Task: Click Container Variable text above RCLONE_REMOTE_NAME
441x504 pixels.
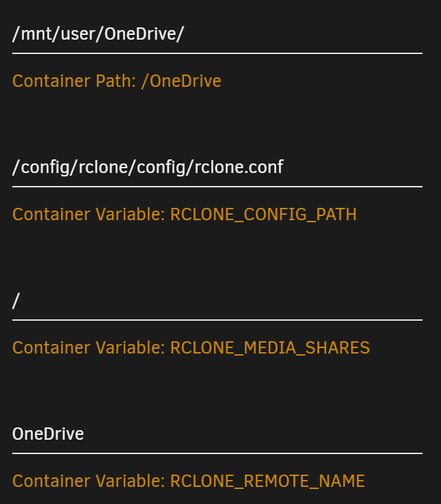Action: pyautogui.click(x=89, y=481)
